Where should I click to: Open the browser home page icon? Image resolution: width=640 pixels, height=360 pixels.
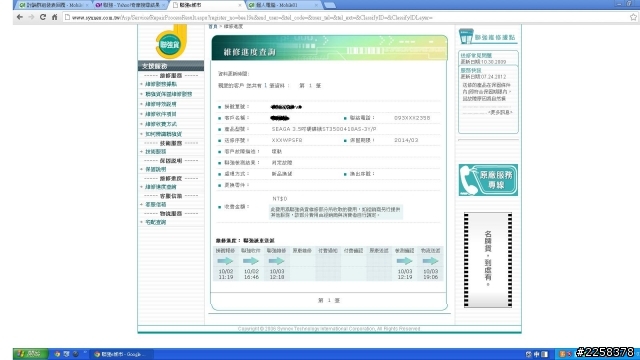point(54,17)
